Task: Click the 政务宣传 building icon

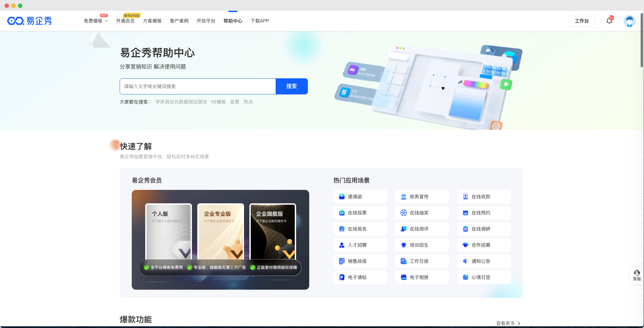Action: 404,197
